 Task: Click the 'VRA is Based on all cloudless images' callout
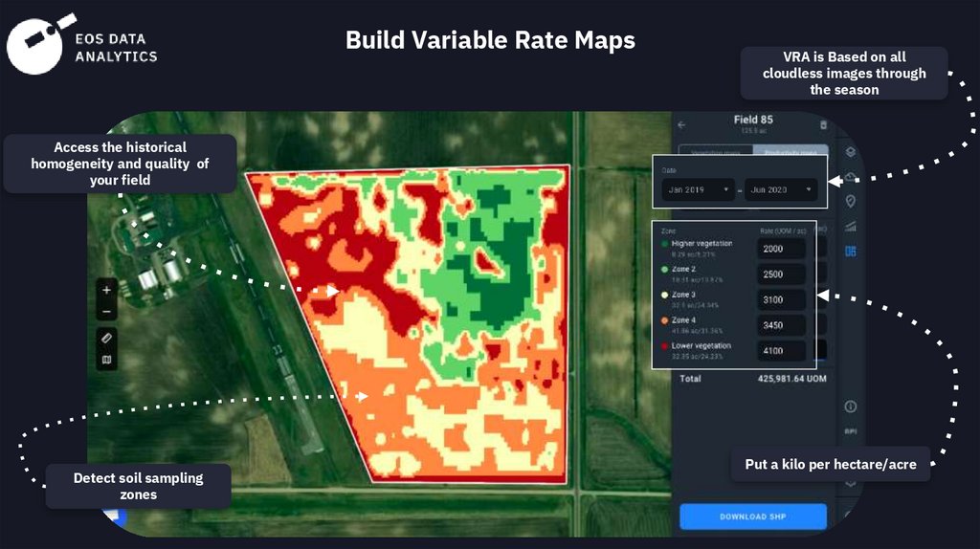pos(844,73)
